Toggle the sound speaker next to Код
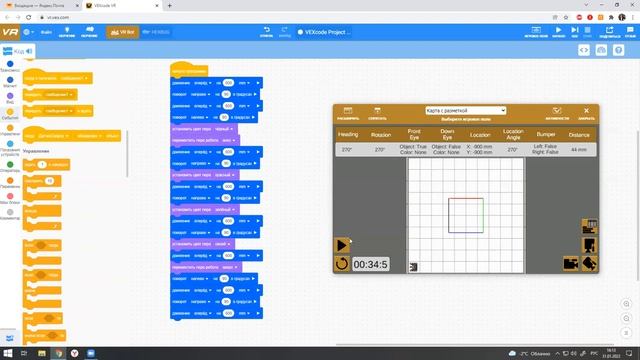The width and height of the screenshot is (640, 360). (29, 51)
